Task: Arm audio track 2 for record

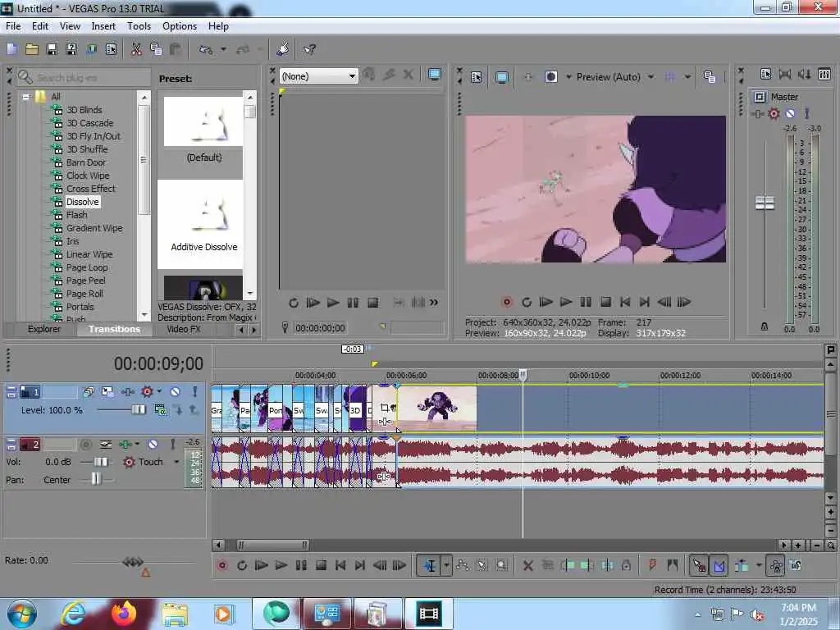Action: point(85,445)
